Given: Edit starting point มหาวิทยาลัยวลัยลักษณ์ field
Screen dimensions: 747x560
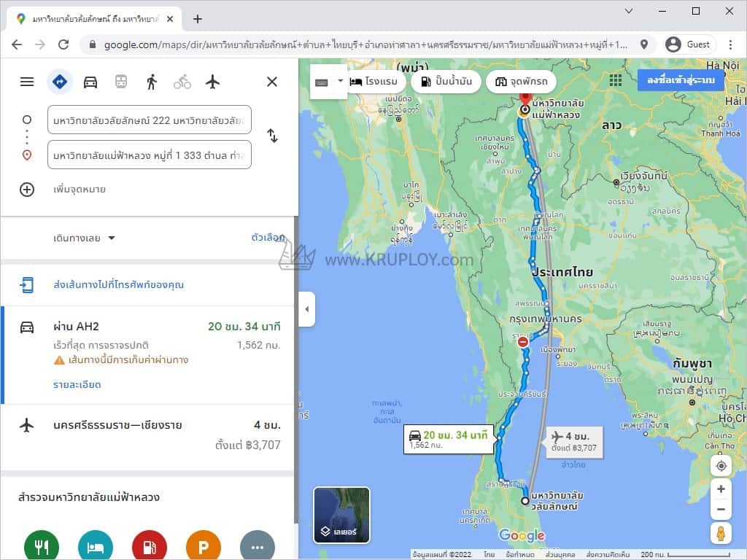Looking at the screenshot, I should [150, 120].
